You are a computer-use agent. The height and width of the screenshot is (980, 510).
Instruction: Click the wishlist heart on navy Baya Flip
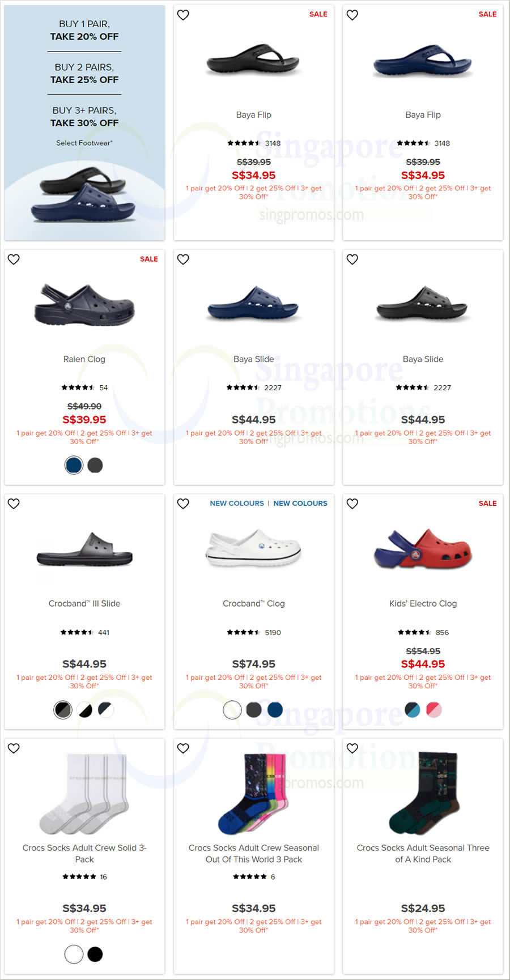coord(352,15)
